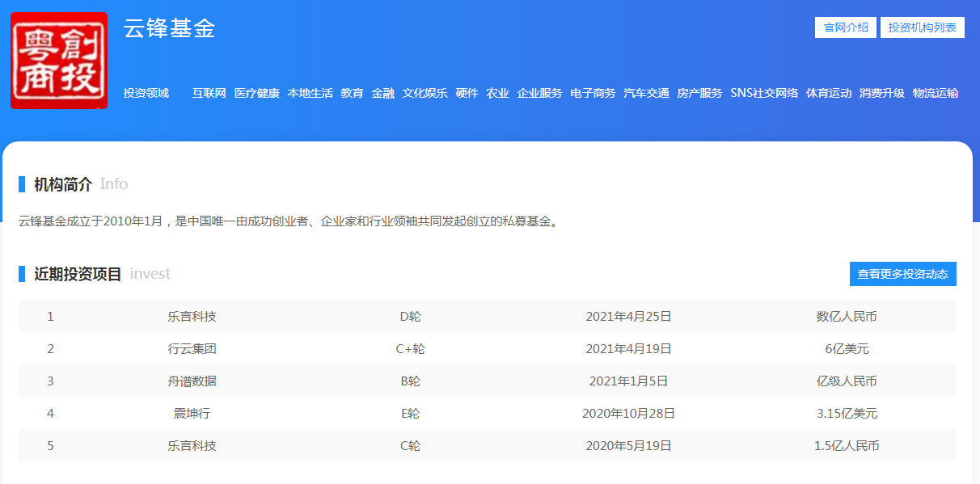
Task: Click 乐言科技 in the D轮 row
Action: tap(192, 316)
